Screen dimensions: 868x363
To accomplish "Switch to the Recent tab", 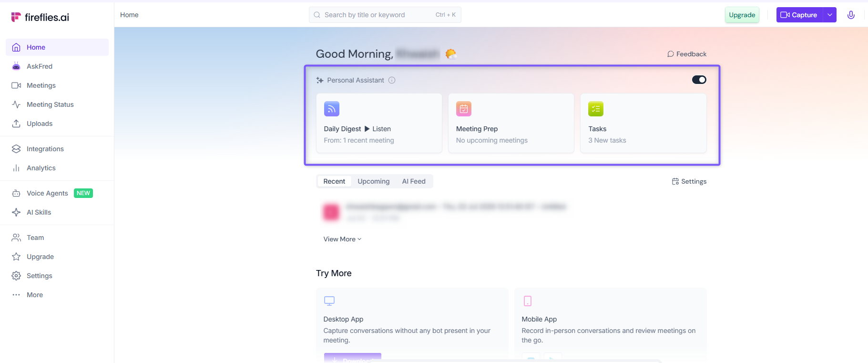I will point(334,181).
